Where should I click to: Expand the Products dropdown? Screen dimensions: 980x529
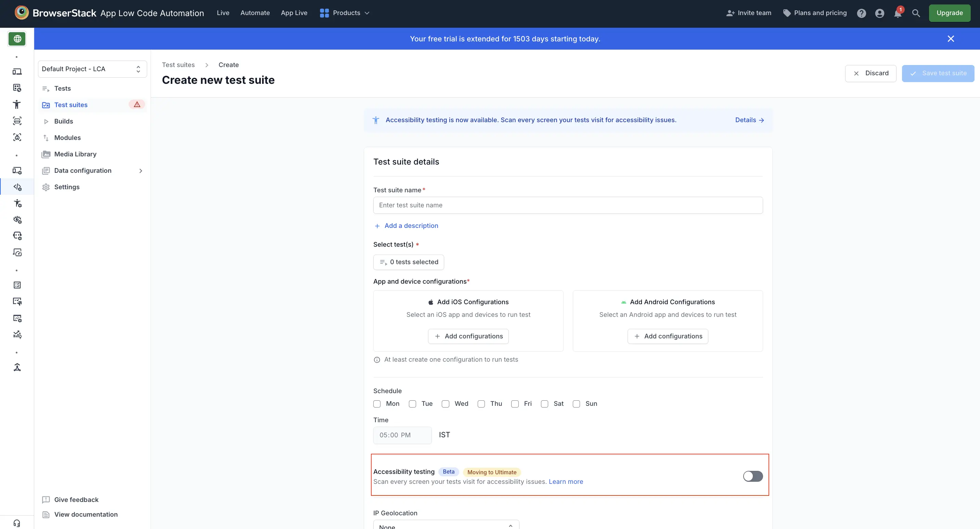(x=346, y=13)
